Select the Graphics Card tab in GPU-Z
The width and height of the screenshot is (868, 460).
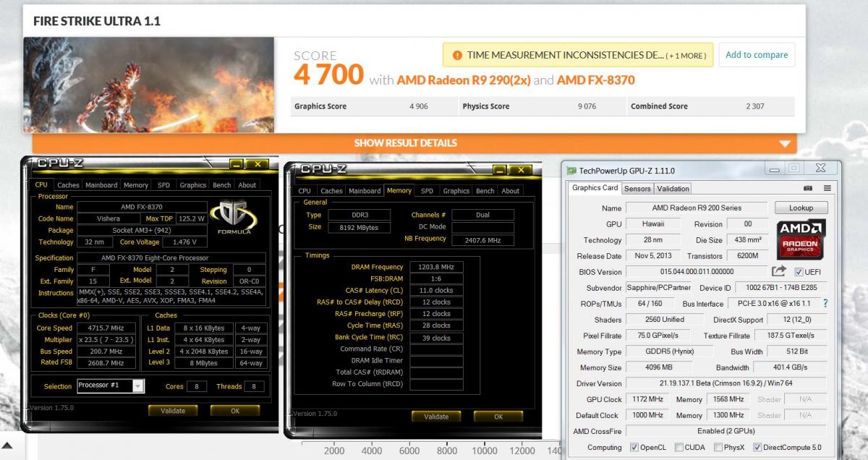tap(595, 188)
